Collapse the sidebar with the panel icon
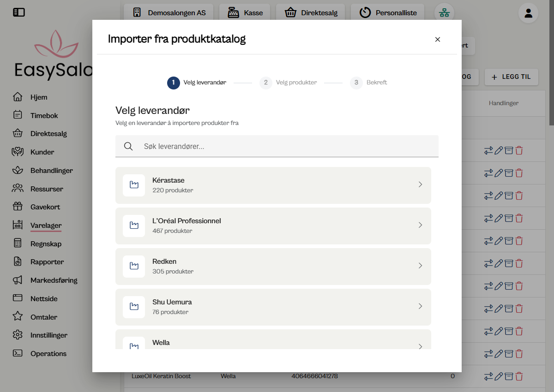 pos(19,12)
